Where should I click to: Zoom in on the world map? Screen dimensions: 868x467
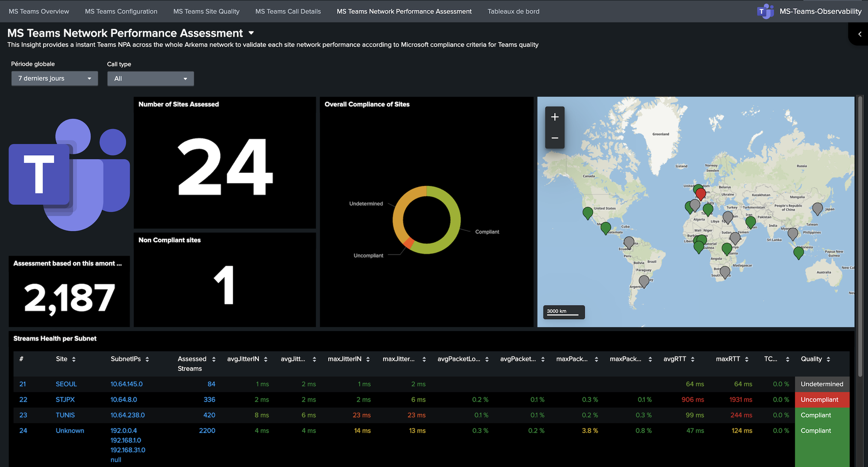(554, 117)
